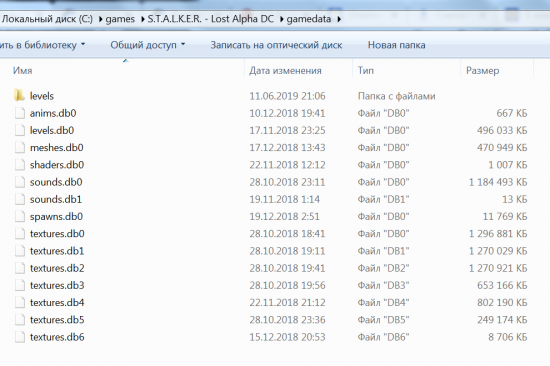This screenshot has height=366, width=550.
Task: Go to S.T.A.L.K.E.R. - Lost Alpha DC breadcrumb
Action: click(210, 19)
